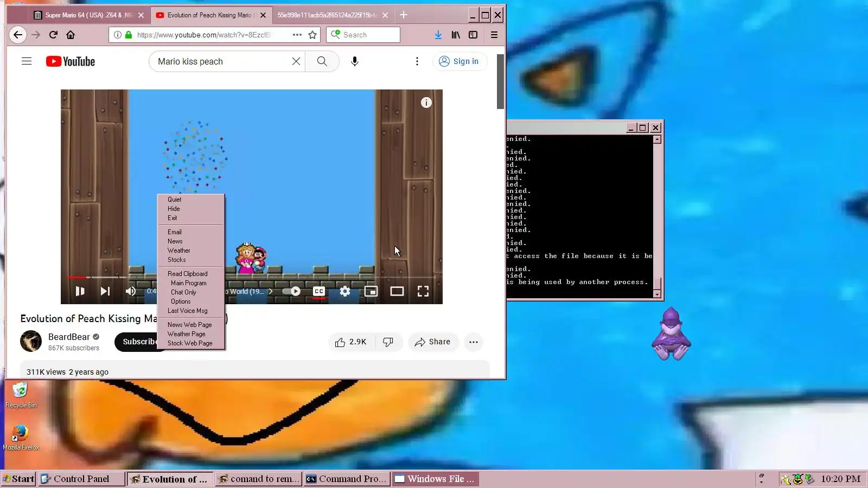This screenshot has height=488, width=868.
Task: Open the BeardBear channel avatar
Action: (31, 341)
